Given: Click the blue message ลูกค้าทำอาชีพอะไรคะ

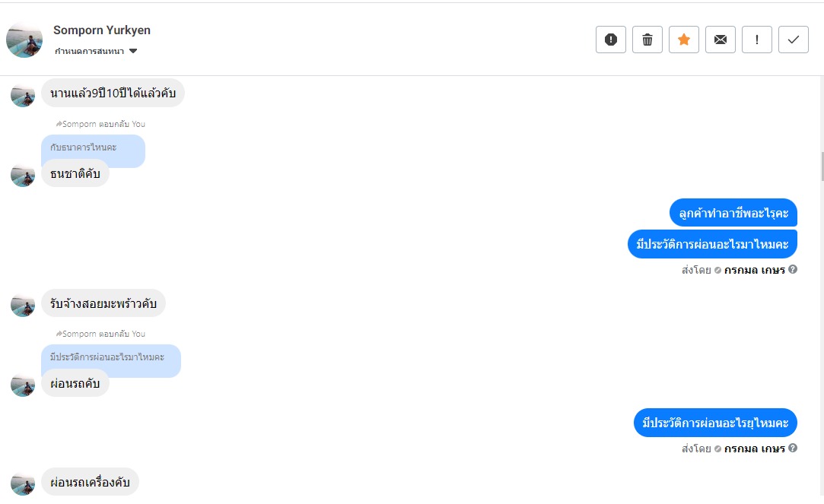Looking at the screenshot, I should pyautogui.click(x=733, y=213).
